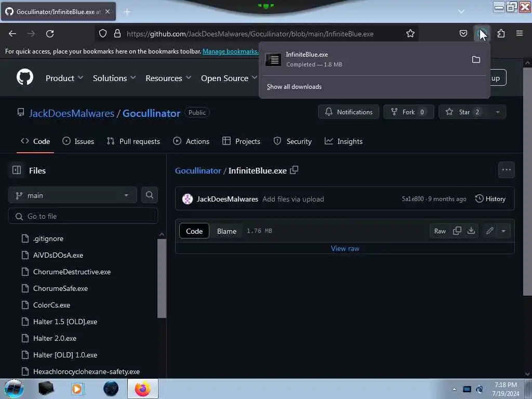Viewport: 532px width, 399px height.
Task: Copy raw file contents icon
Action: [x=457, y=231]
